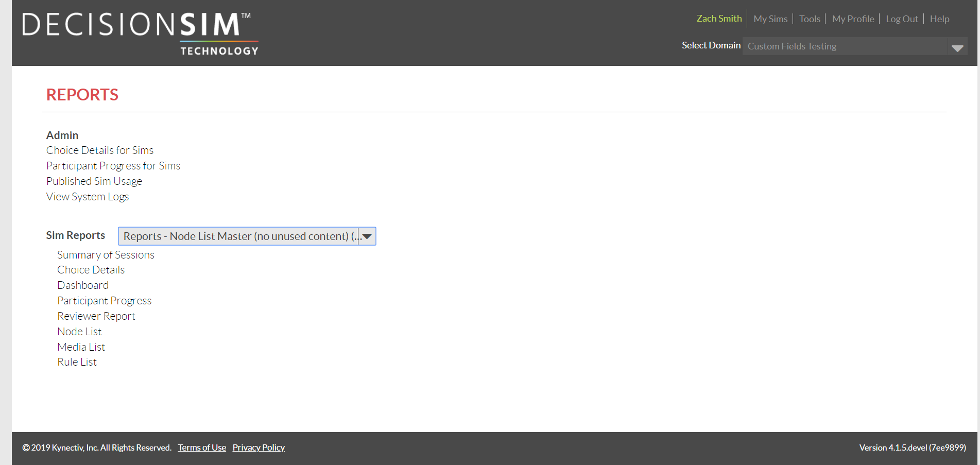Open the Tools menu

pyautogui.click(x=809, y=19)
